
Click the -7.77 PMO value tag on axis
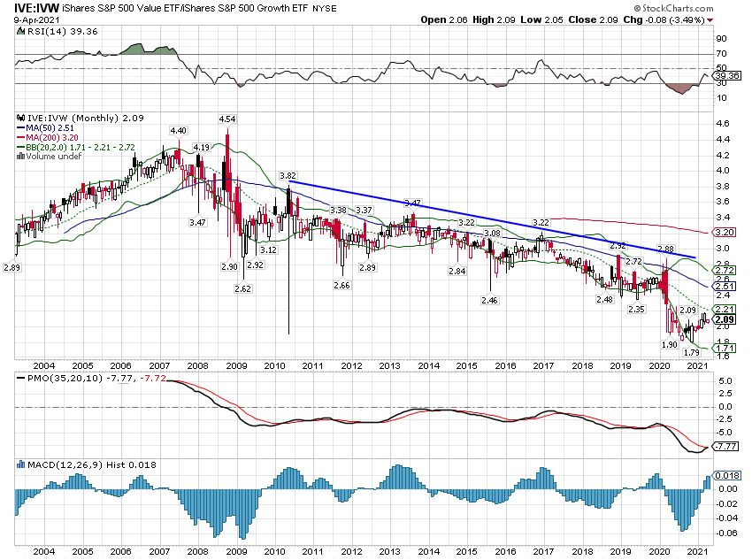click(726, 447)
